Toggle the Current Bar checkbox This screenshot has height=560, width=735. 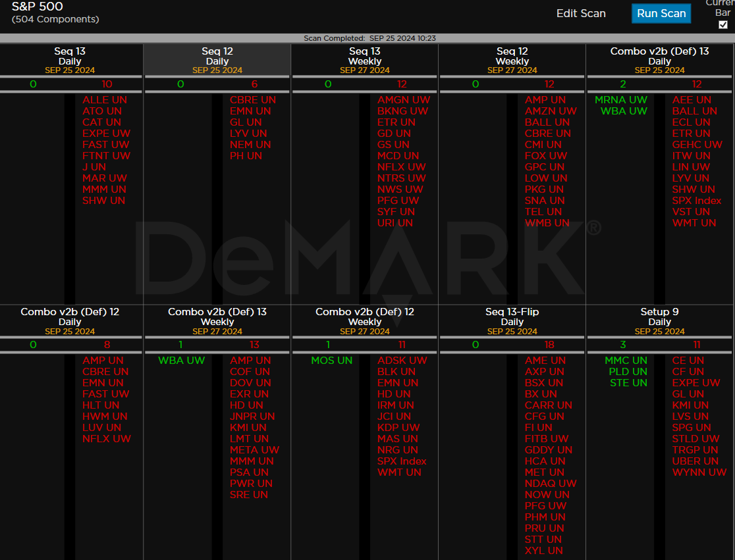tap(723, 24)
